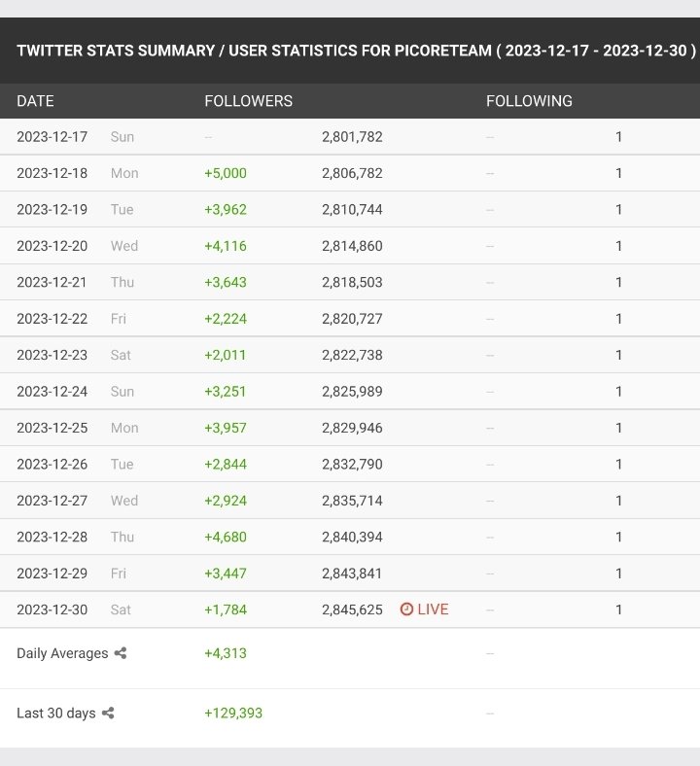Click follower total 2,843,841
700x766 pixels.
click(352, 574)
